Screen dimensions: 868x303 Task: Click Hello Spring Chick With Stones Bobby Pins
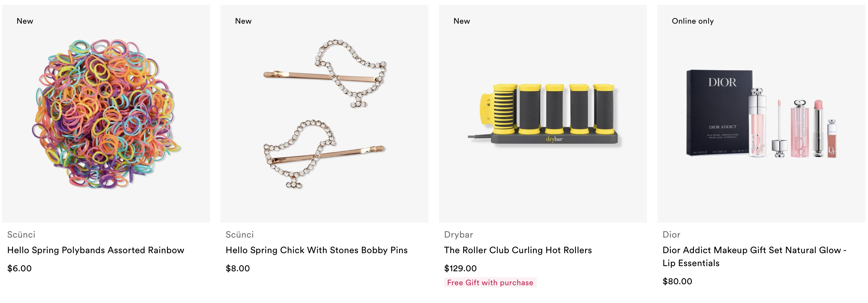(316, 250)
